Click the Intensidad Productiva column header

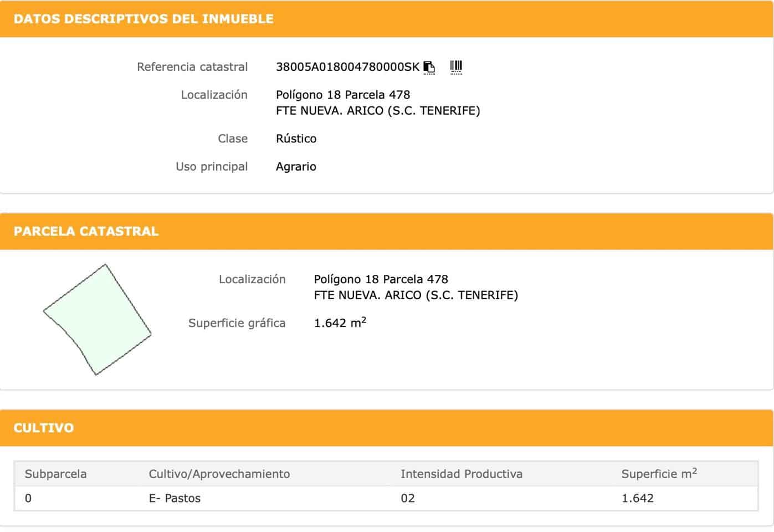point(462,474)
